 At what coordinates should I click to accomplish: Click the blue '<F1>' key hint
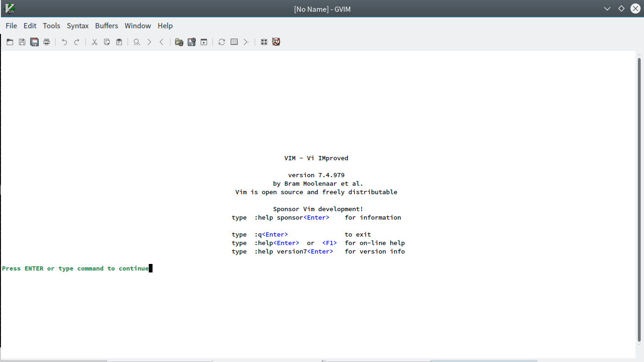pos(330,243)
